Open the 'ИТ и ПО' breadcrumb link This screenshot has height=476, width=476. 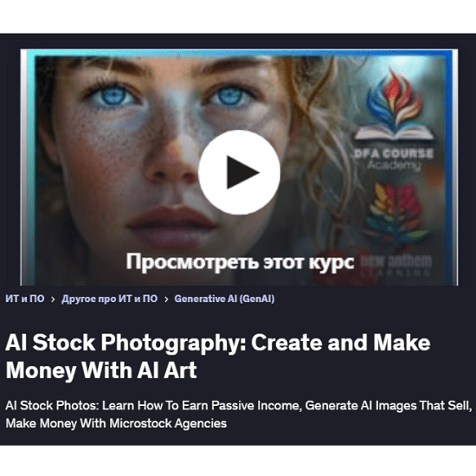[x=25, y=299]
